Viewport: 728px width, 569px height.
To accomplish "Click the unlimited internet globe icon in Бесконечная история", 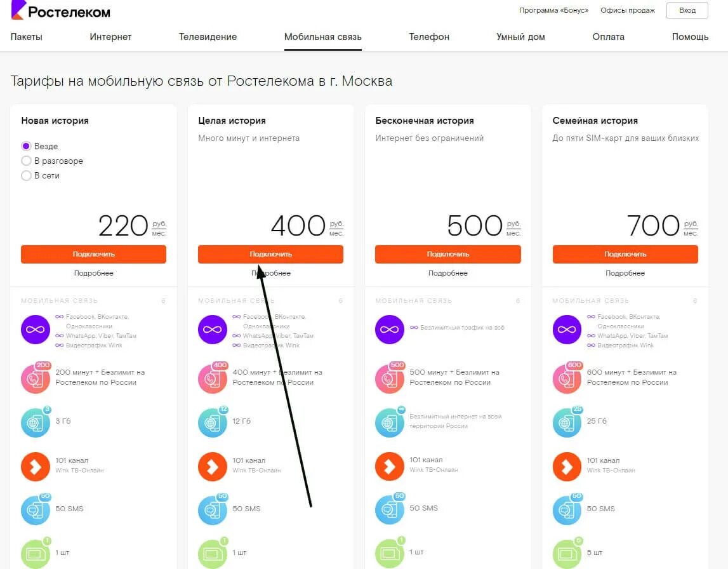I will (x=390, y=422).
